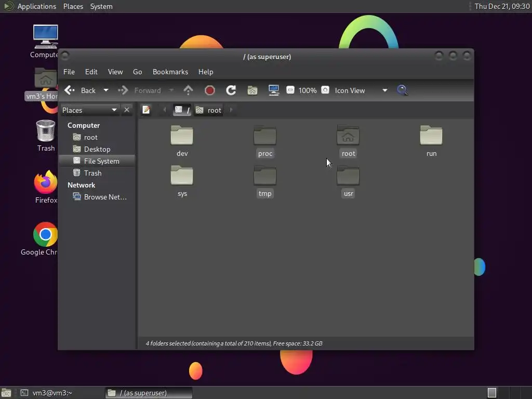Select the vm3's Home desktop icon
The height and width of the screenshot is (399, 532).
tap(46, 79)
